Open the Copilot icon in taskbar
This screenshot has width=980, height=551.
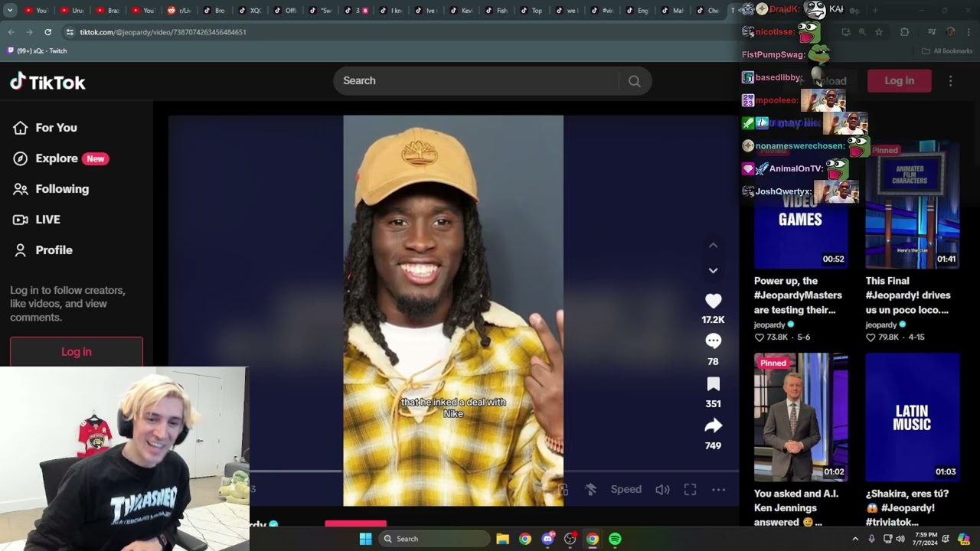pos(964,539)
